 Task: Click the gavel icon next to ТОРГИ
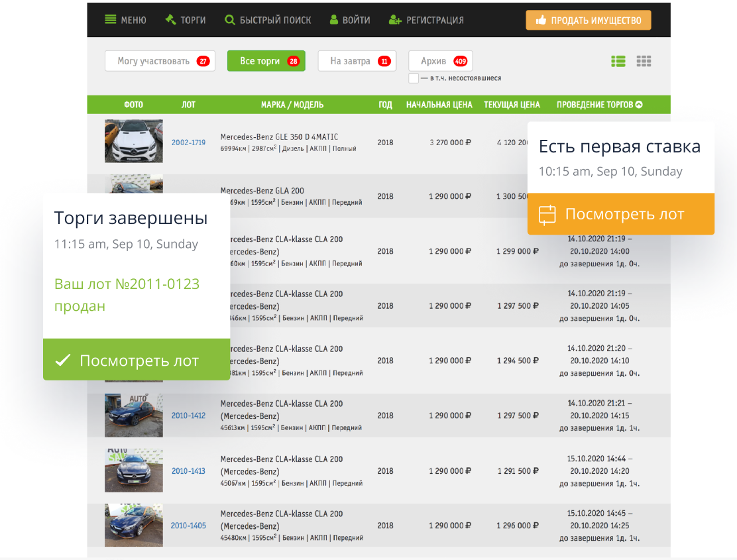click(x=170, y=19)
